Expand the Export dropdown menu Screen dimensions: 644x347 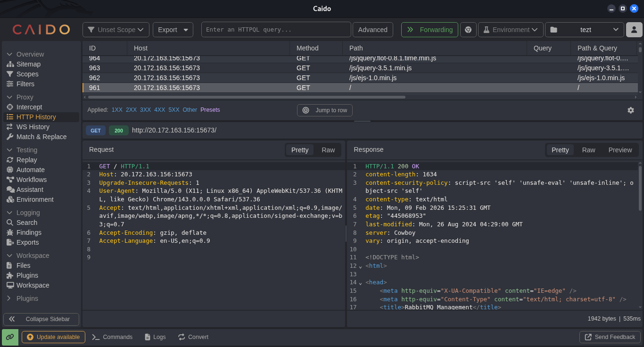click(x=173, y=30)
